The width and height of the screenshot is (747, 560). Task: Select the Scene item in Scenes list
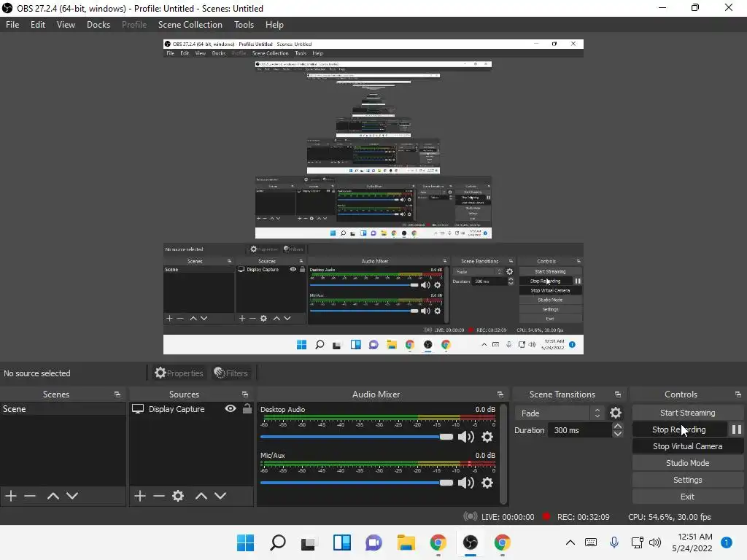63,408
